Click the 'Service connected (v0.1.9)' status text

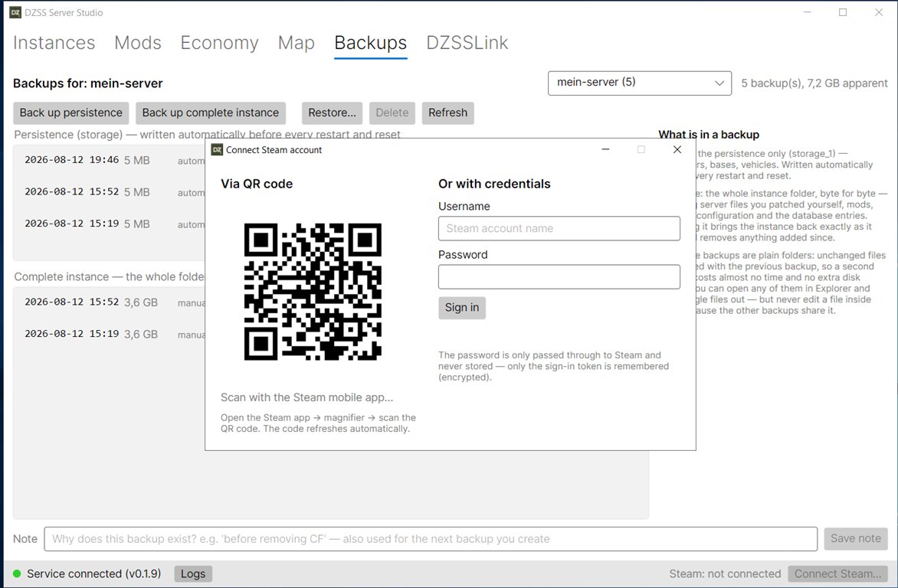point(94,573)
